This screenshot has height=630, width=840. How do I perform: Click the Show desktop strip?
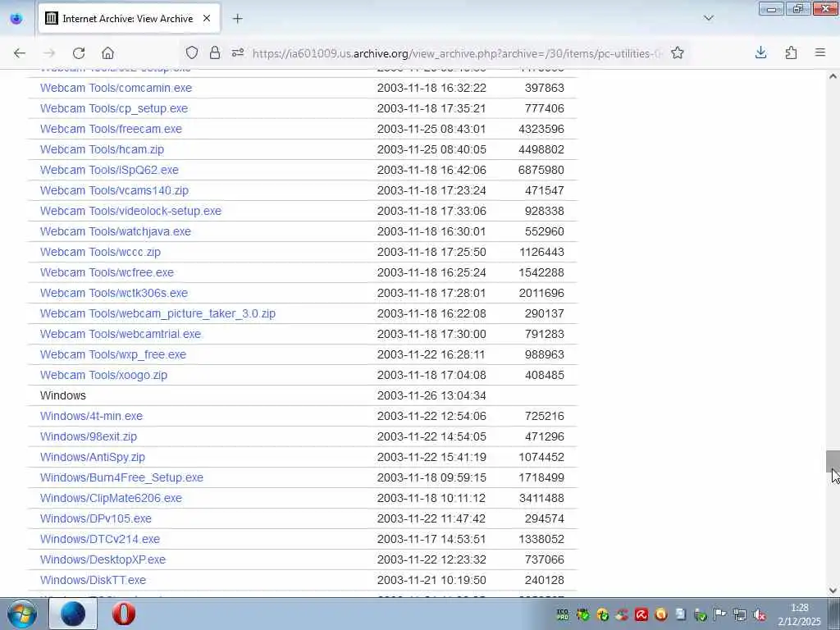click(x=834, y=614)
